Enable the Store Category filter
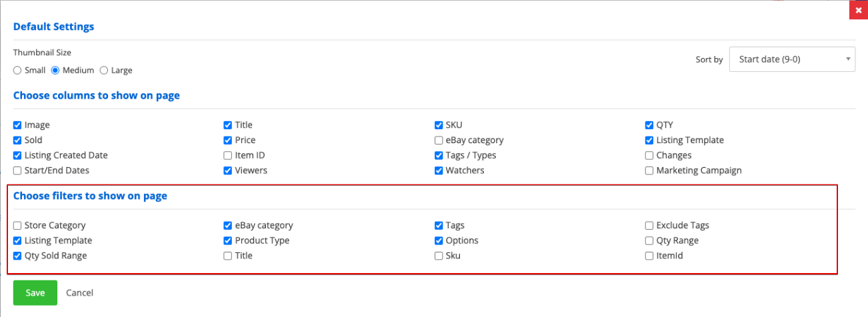868x317 pixels. pyautogui.click(x=17, y=226)
